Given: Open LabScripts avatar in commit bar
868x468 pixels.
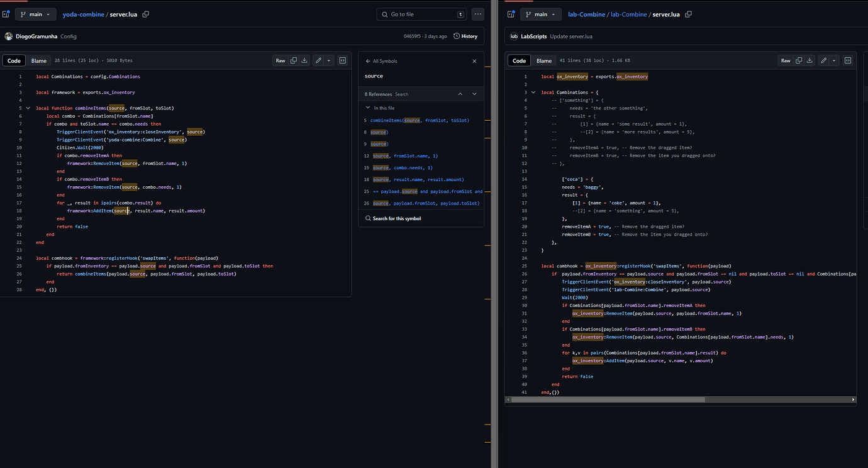Looking at the screenshot, I should pyautogui.click(x=514, y=36).
